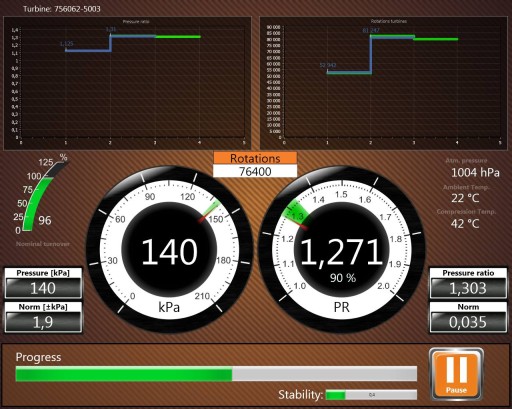
Task: Click the 90 % label in PR gauge
Action: point(343,277)
